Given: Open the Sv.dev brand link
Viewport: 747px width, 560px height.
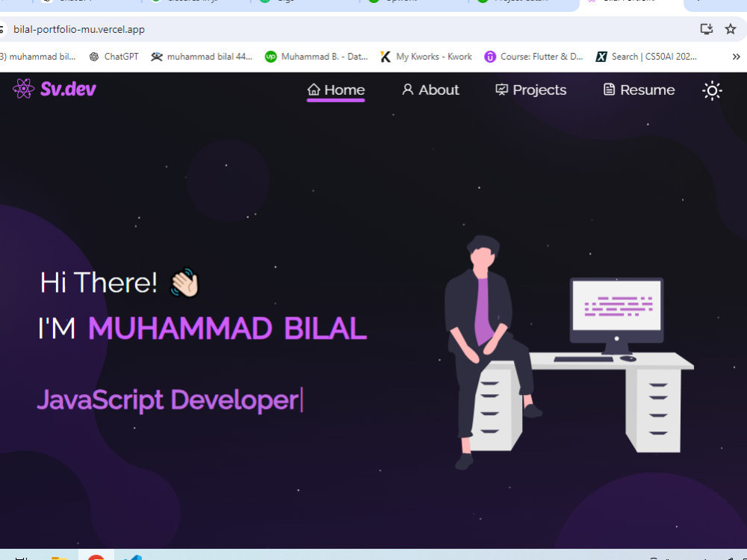Looking at the screenshot, I should pyautogui.click(x=55, y=89).
